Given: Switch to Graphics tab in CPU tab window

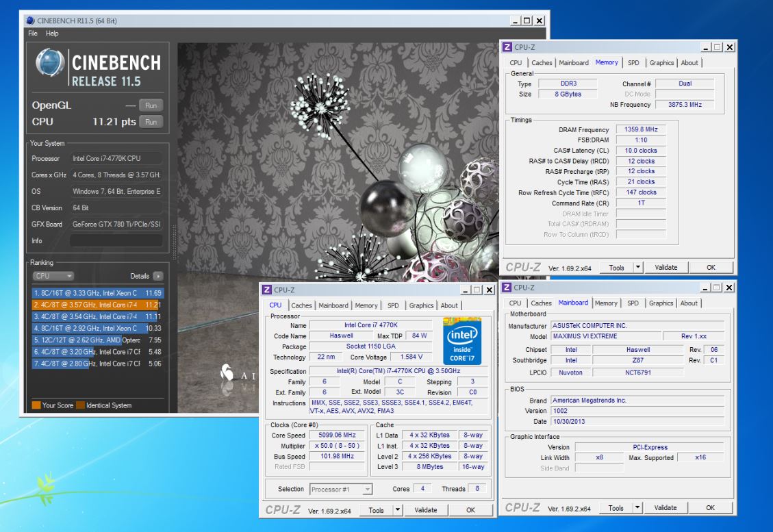Looking at the screenshot, I should [421, 305].
